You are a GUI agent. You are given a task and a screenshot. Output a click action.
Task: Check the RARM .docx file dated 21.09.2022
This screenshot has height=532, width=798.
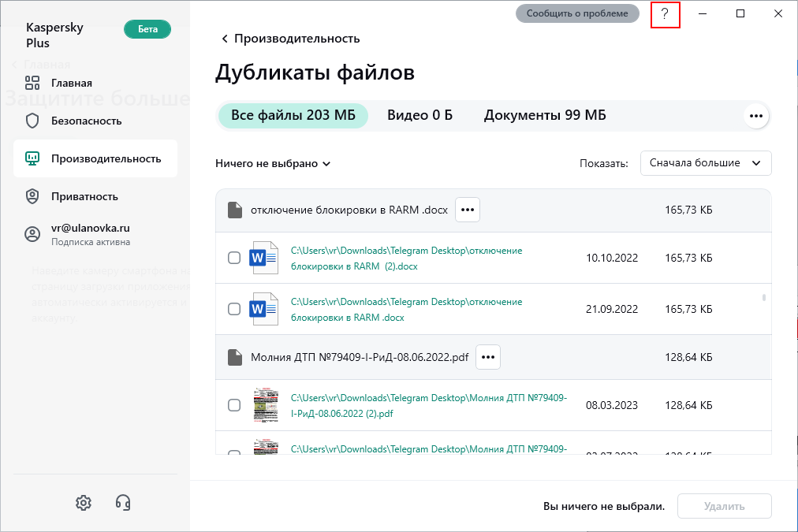tap(234, 309)
